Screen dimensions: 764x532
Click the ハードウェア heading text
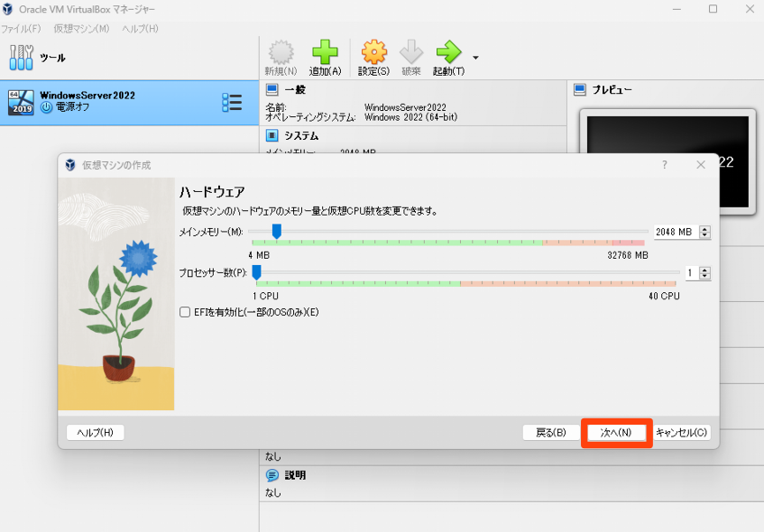tap(212, 192)
